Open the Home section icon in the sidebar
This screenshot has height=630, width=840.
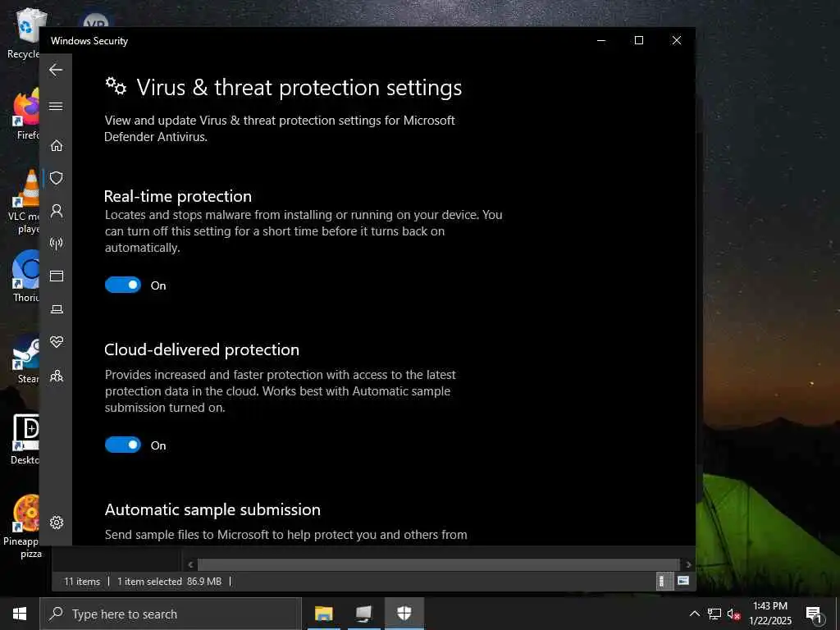pos(57,145)
